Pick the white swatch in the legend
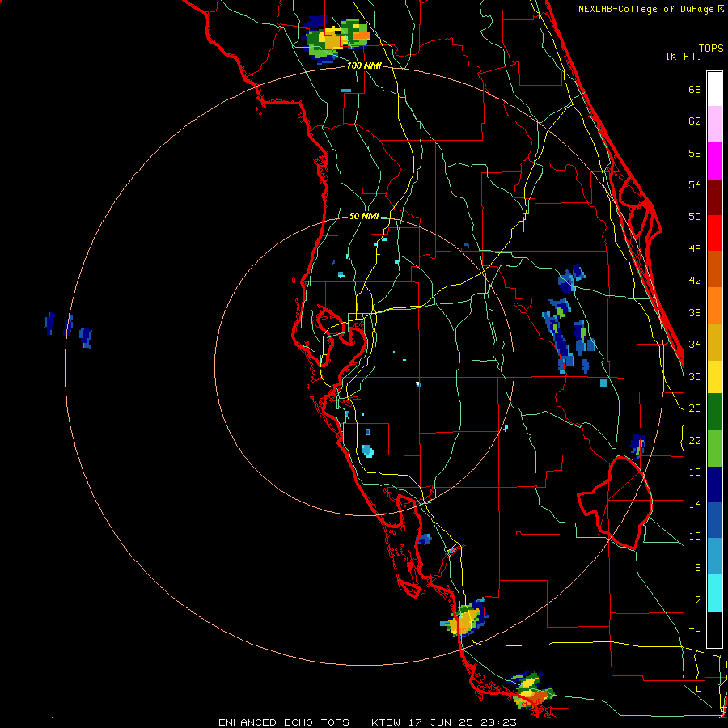Image resolution: width=728 pixels, height=728 pixels. tap(714, 89)
